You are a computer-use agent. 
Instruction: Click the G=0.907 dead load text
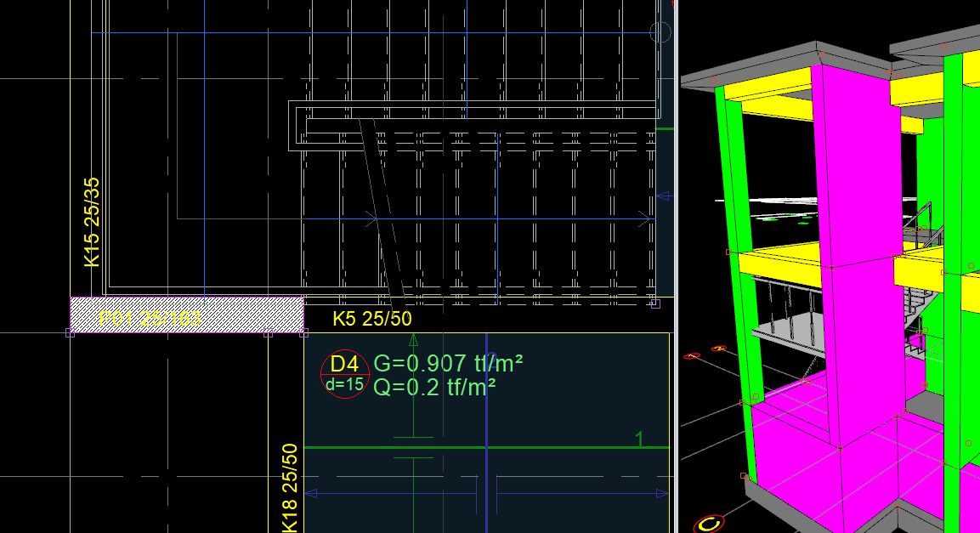coord(448,364)
